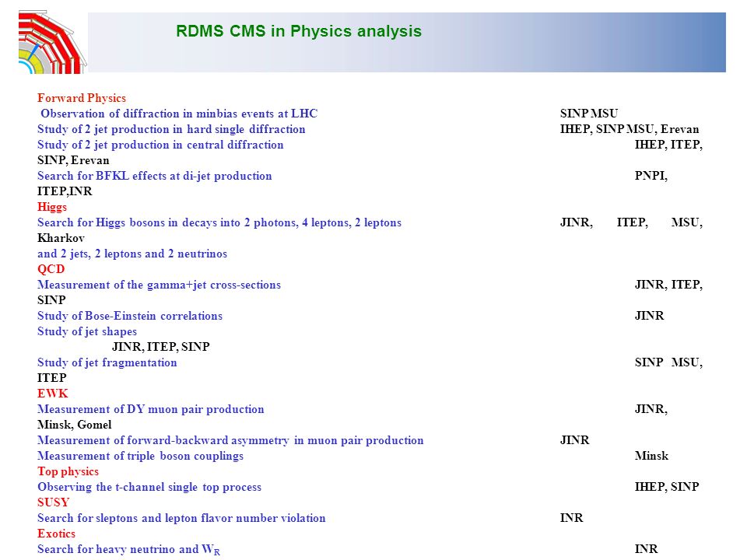This screenshot has width=747, height=560.
Task: Select 'INR' beside the heavy neutrino line
Action: click(646, 549)
